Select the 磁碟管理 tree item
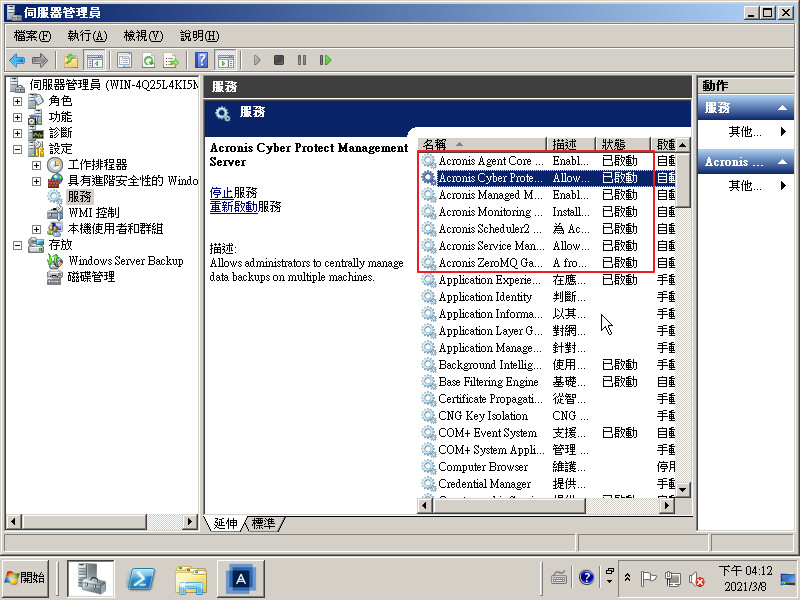This screenshot has width=800, height=600. 91,277
